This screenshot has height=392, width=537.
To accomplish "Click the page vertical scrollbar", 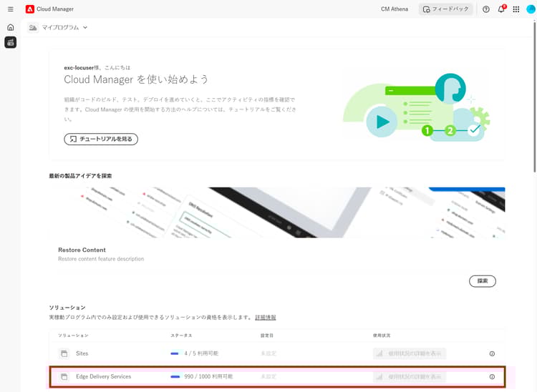I will 535,96.
